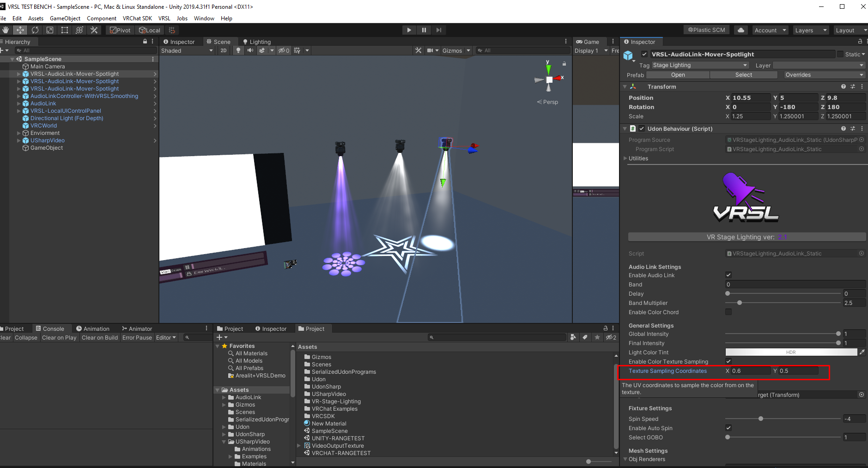Click the prefab Select button
The image size is (868, 468).
[744, 75]
